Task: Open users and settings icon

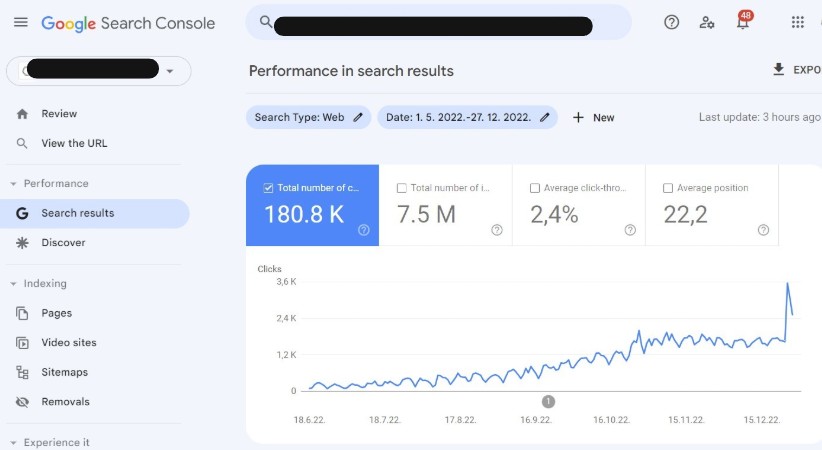Action: pyautogui.click(x=707, y=22)
